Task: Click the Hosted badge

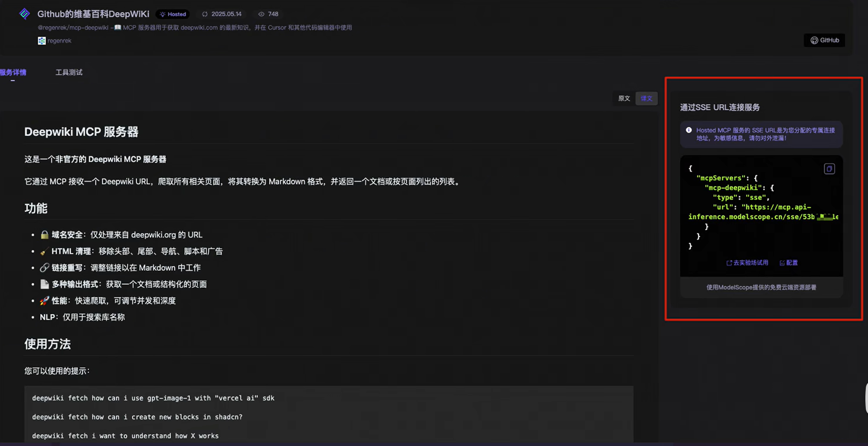Action: click(x=173, y=14)
